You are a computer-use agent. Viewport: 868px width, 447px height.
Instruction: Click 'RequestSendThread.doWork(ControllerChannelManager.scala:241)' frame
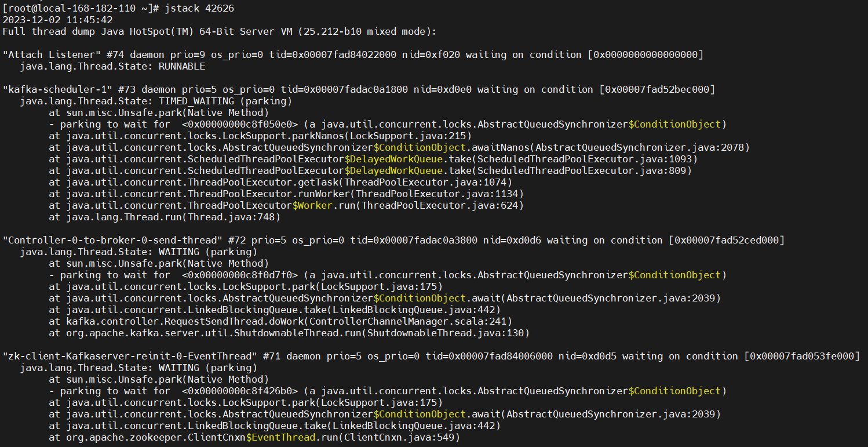tap(280, 321)
